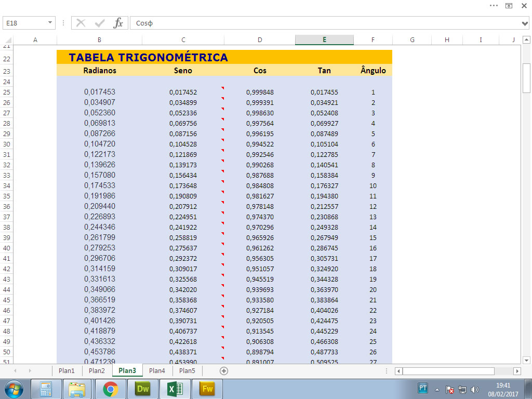The width and height of the screenshot is (532, 399).
Task: Show hidden tray icons arrow
Action: [437, 390]
